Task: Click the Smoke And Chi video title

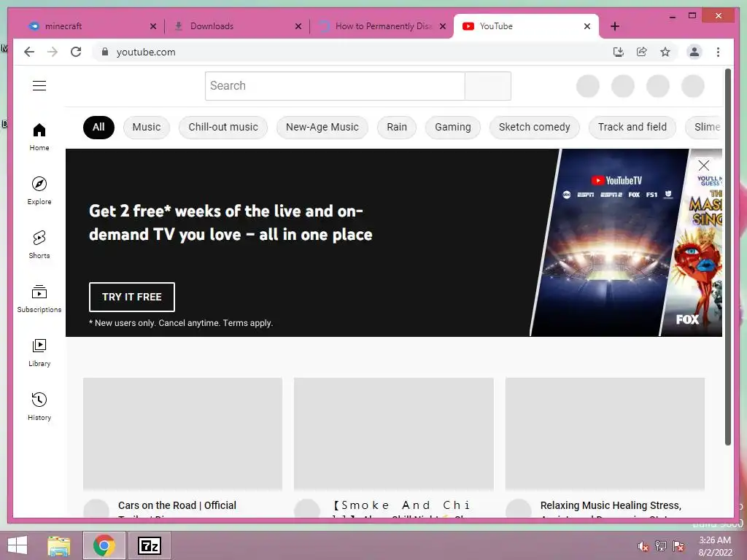Action: 402,507
